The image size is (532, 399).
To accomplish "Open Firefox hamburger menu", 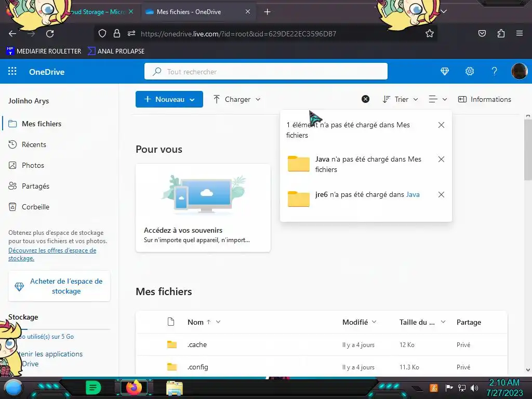I will coord(519,33).
